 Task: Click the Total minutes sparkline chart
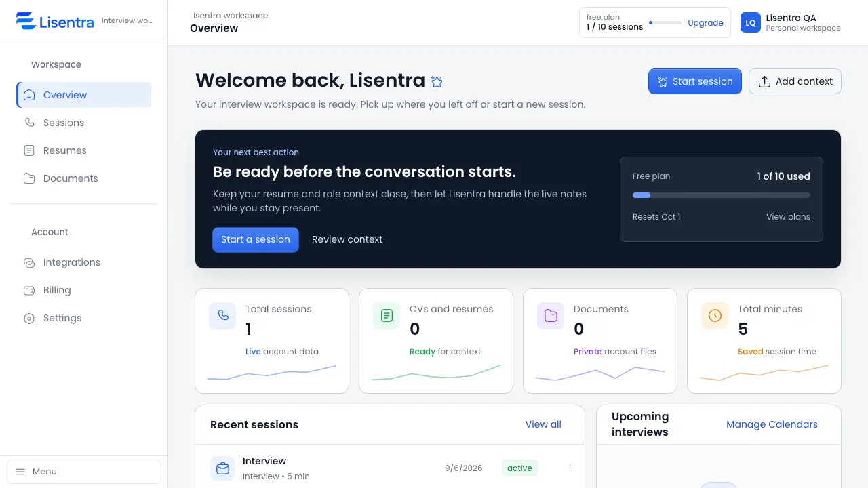click(764, 373)
